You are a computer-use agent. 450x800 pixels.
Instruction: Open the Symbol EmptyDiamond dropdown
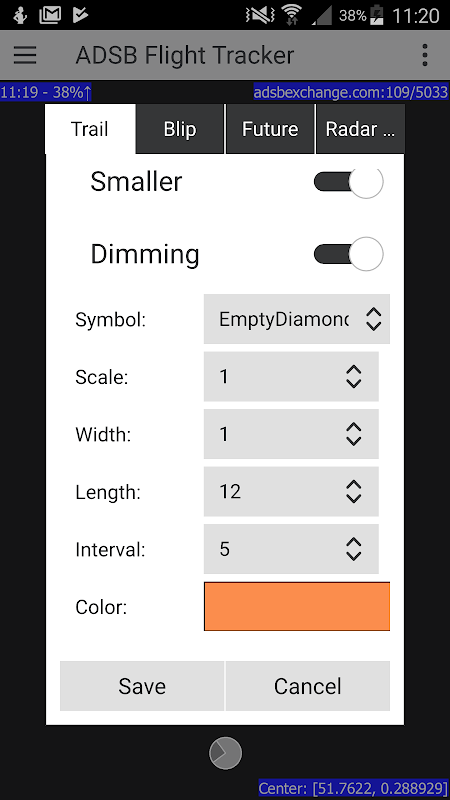coord(297,319)
